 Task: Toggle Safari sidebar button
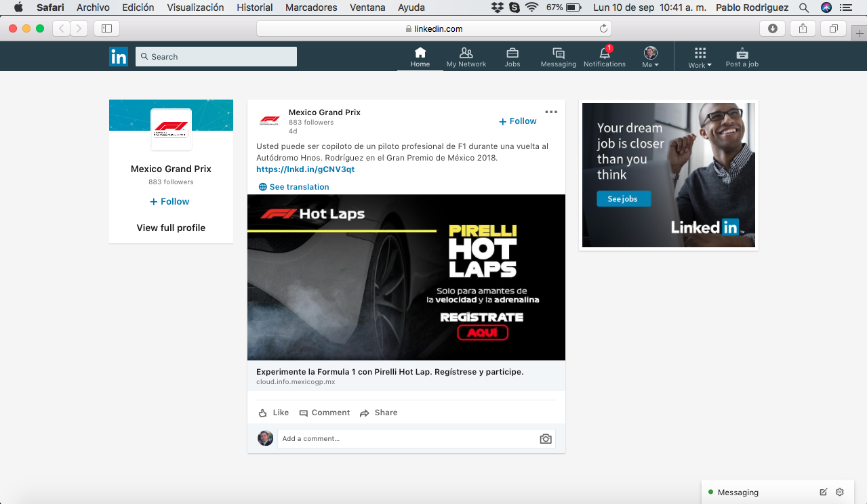point(106,28)
